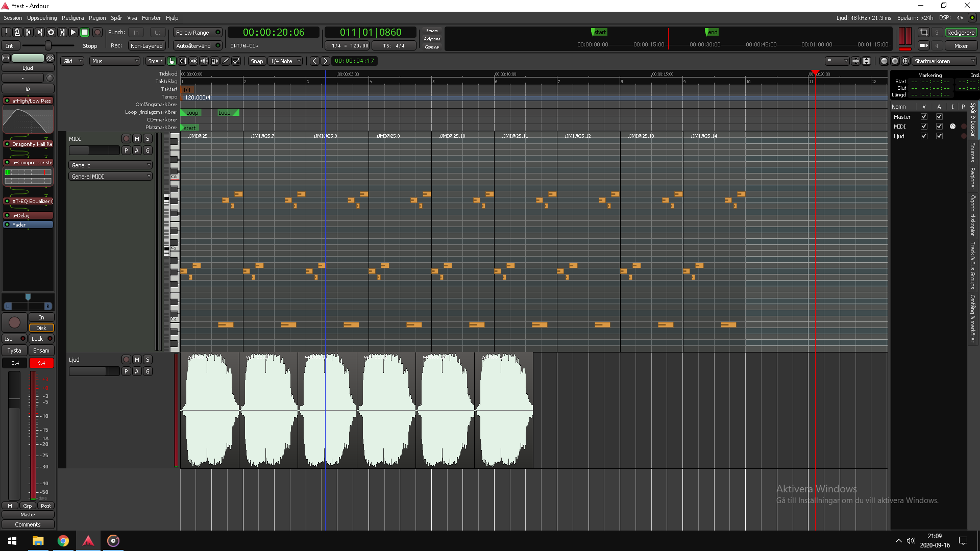Image resolution: width=980 pixels, height=551 pixels.
Task: Select the Range selection tool
Action: click(x=182, y=61)
